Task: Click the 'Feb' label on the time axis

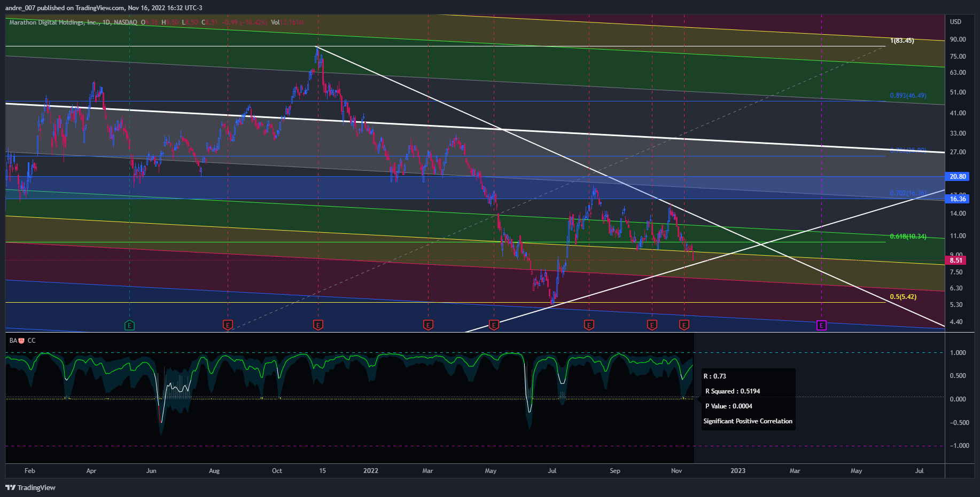Action: click(30, 471)
